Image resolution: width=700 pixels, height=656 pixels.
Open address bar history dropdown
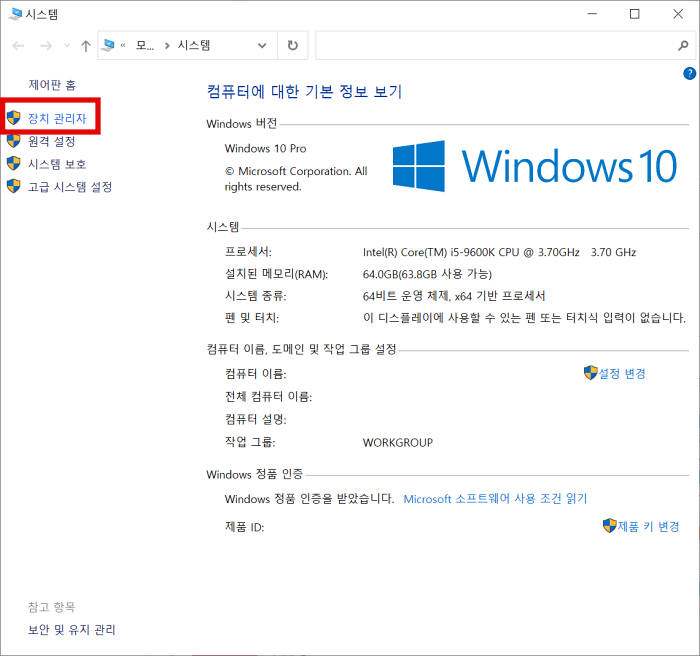click(262, 46)
